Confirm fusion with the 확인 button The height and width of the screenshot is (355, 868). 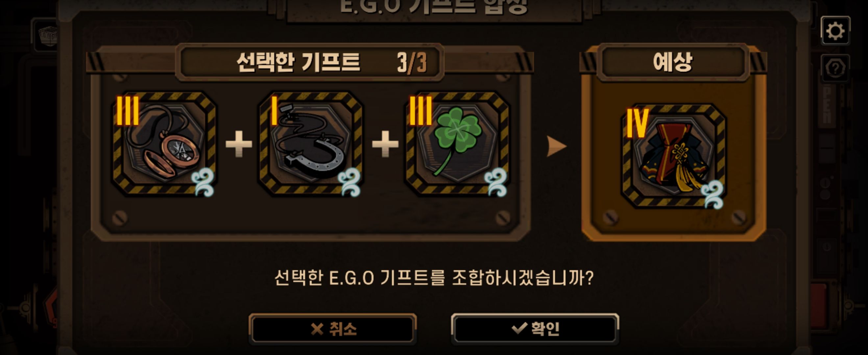535,329
